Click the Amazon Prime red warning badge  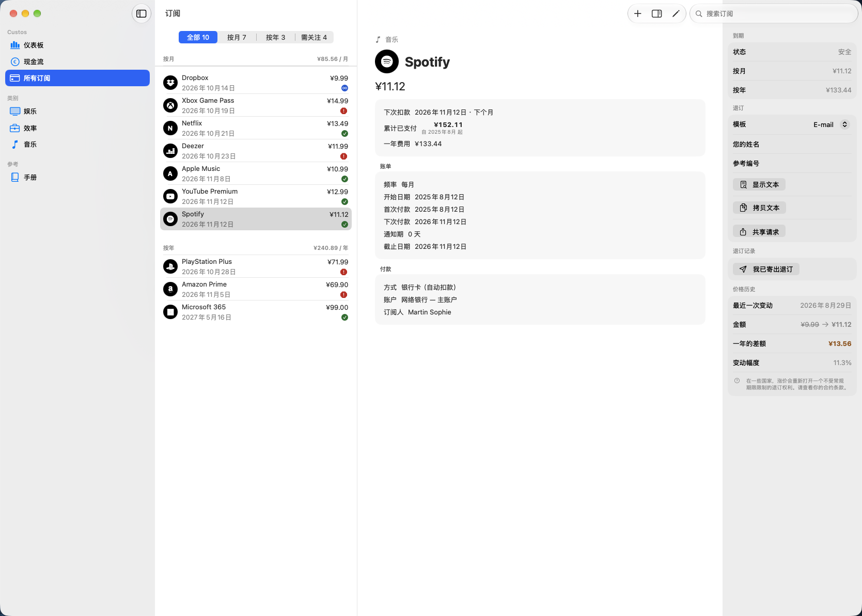coord(344,295)
